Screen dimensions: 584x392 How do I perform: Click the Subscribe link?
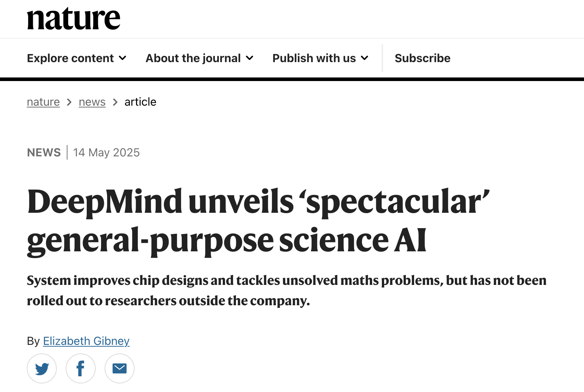click(x=423, y=58)
